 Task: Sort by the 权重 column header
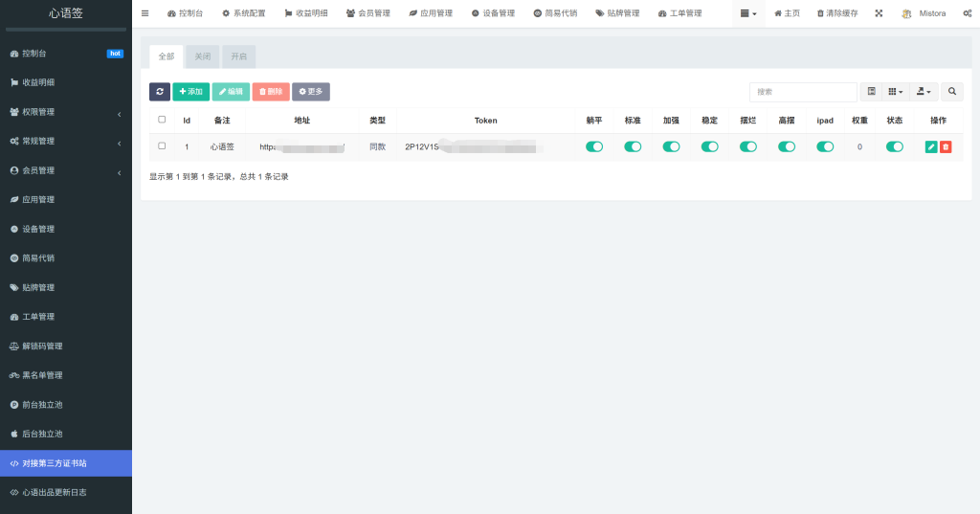(x=859, y=121)
